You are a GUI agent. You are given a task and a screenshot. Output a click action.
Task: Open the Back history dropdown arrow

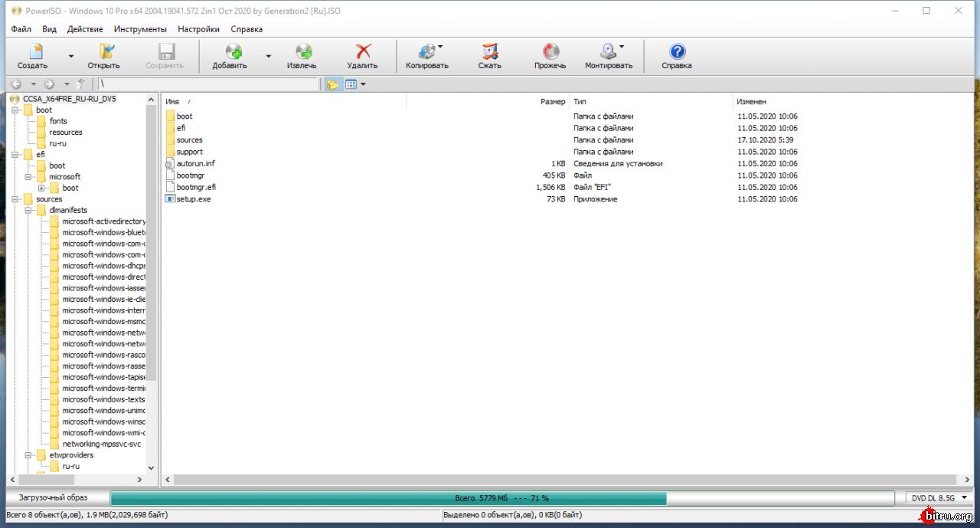pos(33,84)
